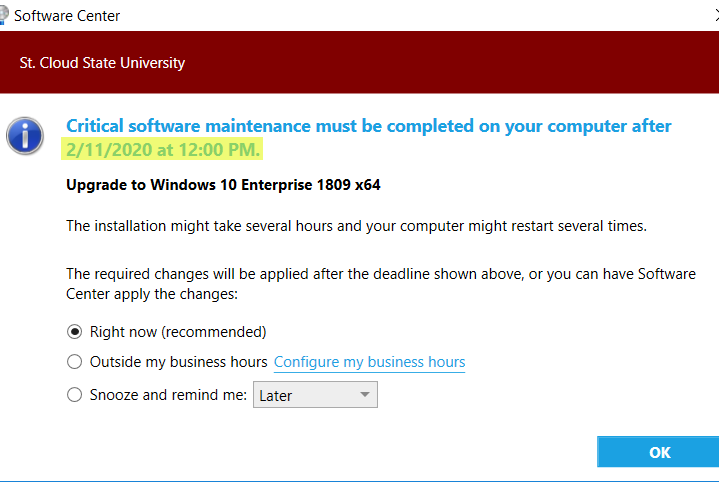This screenshot has height=482, width=719.
Task: Click the Critical software maintenance headline
Action: point(369,126)
